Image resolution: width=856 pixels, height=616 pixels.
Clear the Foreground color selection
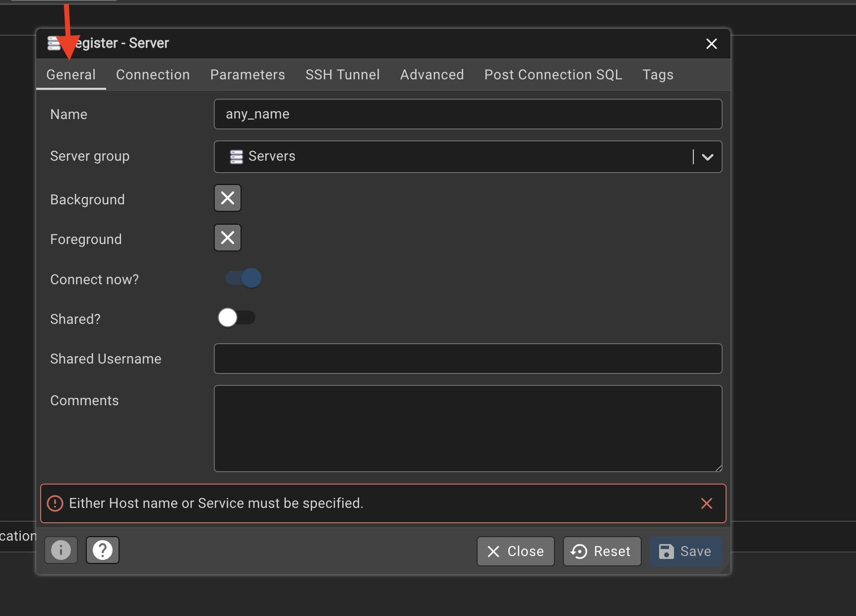[x=228, y=238]
